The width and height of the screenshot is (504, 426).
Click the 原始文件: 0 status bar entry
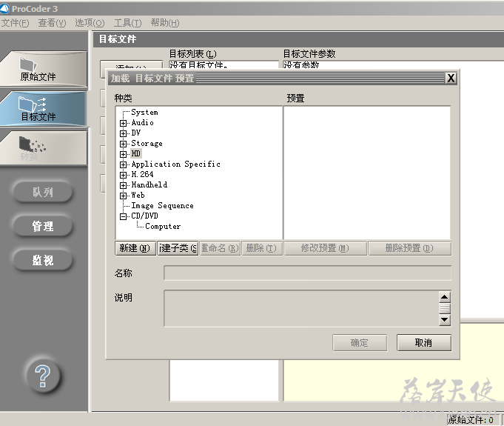[473, 420]
